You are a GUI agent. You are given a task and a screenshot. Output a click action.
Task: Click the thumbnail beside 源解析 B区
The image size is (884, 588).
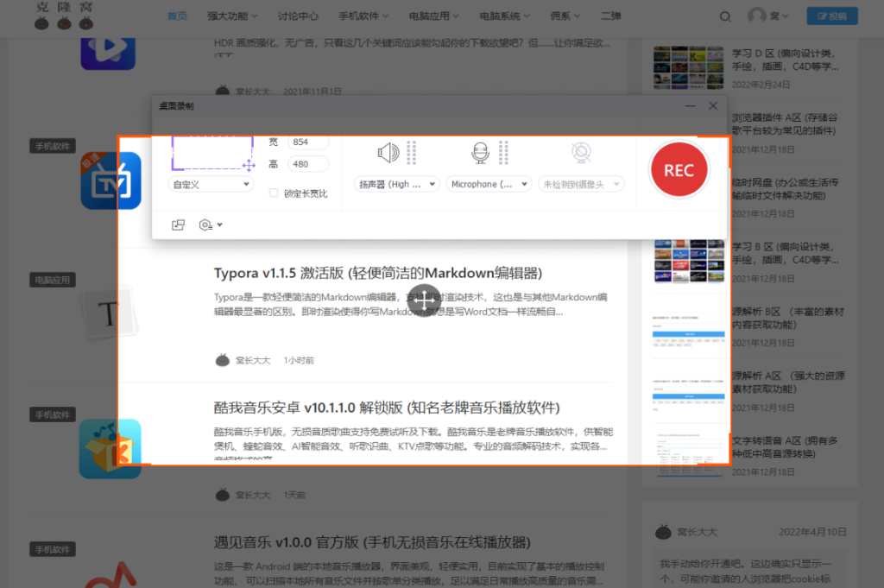coord(688,331)
